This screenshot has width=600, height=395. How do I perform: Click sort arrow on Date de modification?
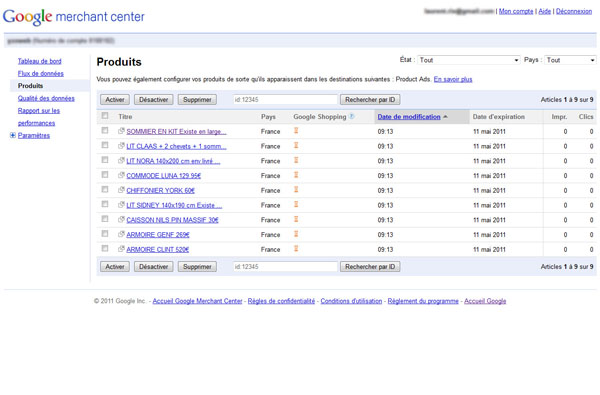[445, 117]
